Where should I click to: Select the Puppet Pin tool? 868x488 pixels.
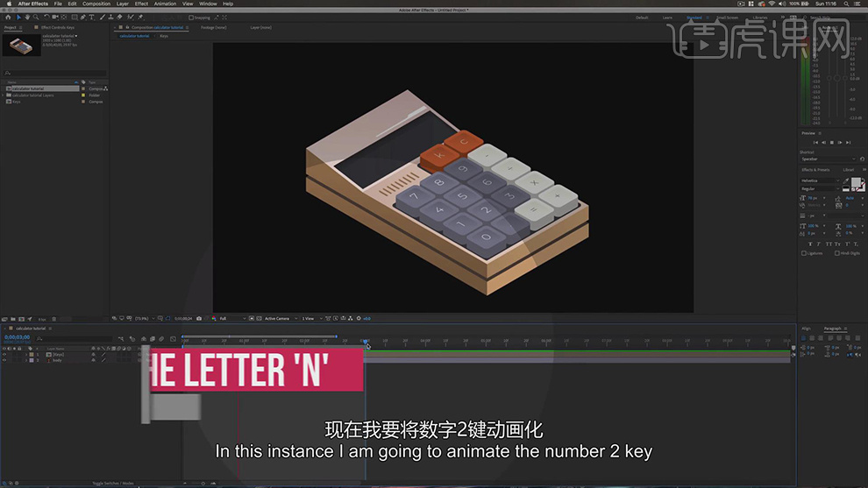pos(140,18)
